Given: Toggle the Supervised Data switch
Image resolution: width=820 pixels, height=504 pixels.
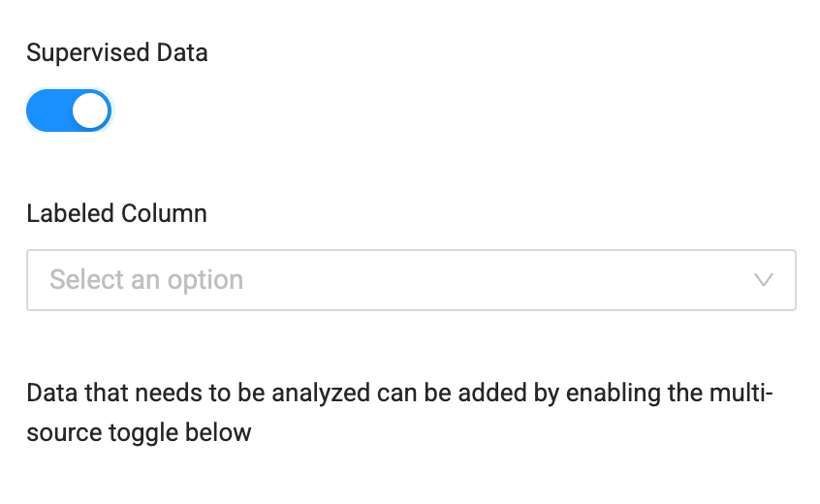Looking at the screenshot, I should [69, 110].
